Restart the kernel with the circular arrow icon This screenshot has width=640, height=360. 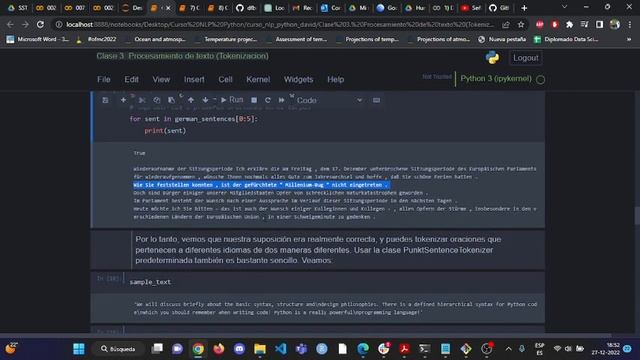[x=268, y=100]
